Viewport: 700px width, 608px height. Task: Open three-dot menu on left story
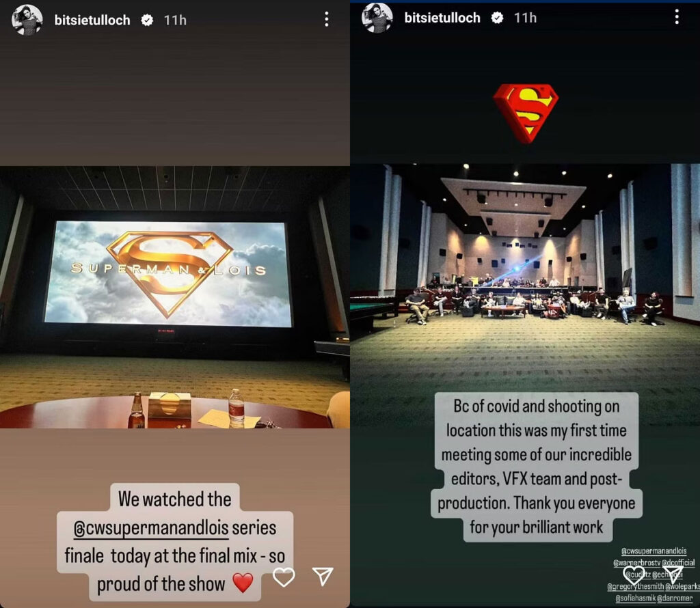pyautogui.click(x=327, y=19)
